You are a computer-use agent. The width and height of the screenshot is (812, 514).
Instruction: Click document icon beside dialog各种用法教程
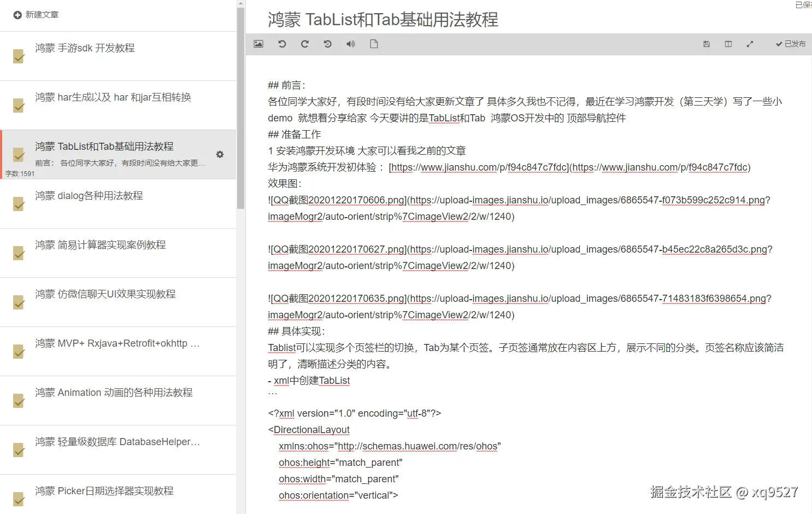click(19, 204)
